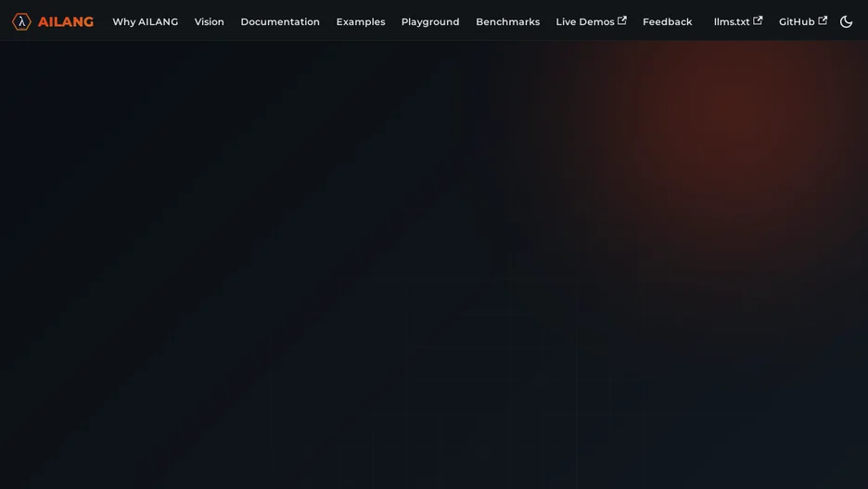Open the Examples page

click(361, 21)
